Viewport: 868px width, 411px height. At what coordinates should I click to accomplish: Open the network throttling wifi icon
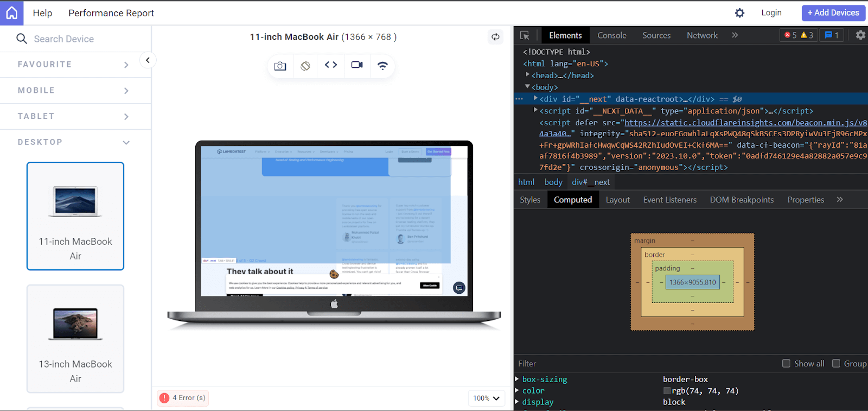382,66
